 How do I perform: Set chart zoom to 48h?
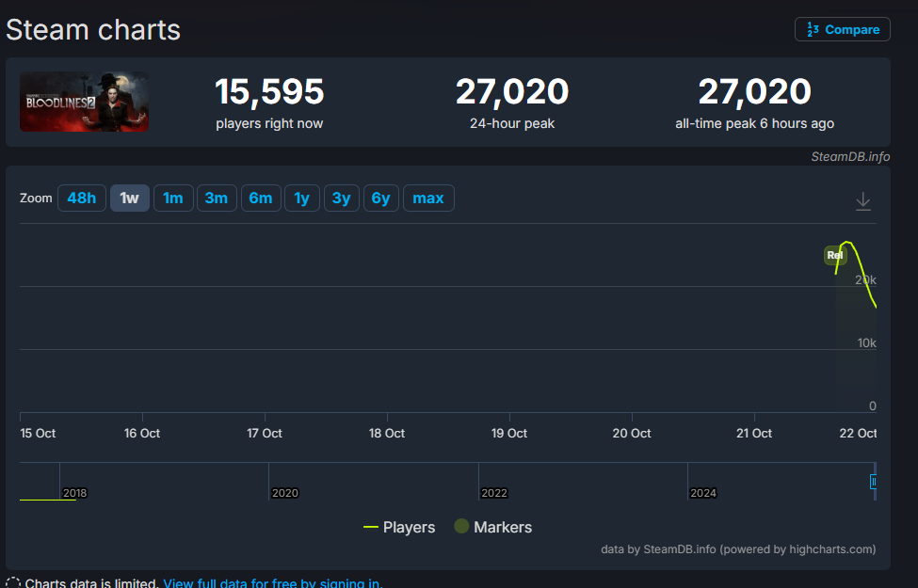point(81,198)
